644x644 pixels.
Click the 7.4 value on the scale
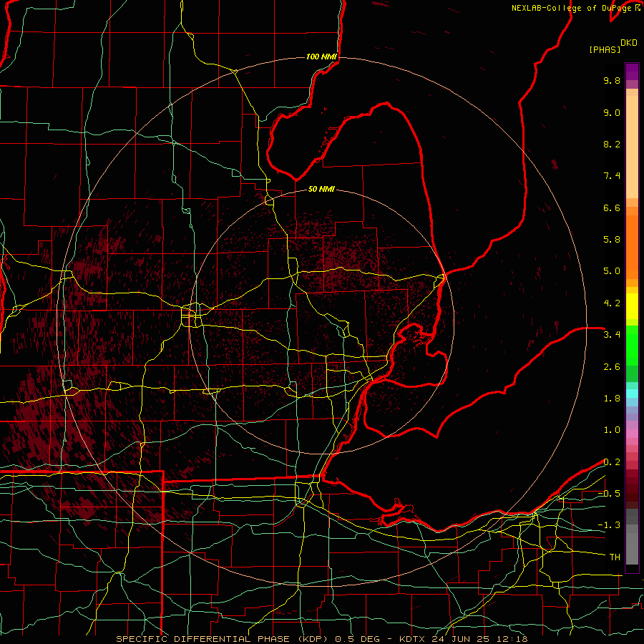(x=612, y=176)
